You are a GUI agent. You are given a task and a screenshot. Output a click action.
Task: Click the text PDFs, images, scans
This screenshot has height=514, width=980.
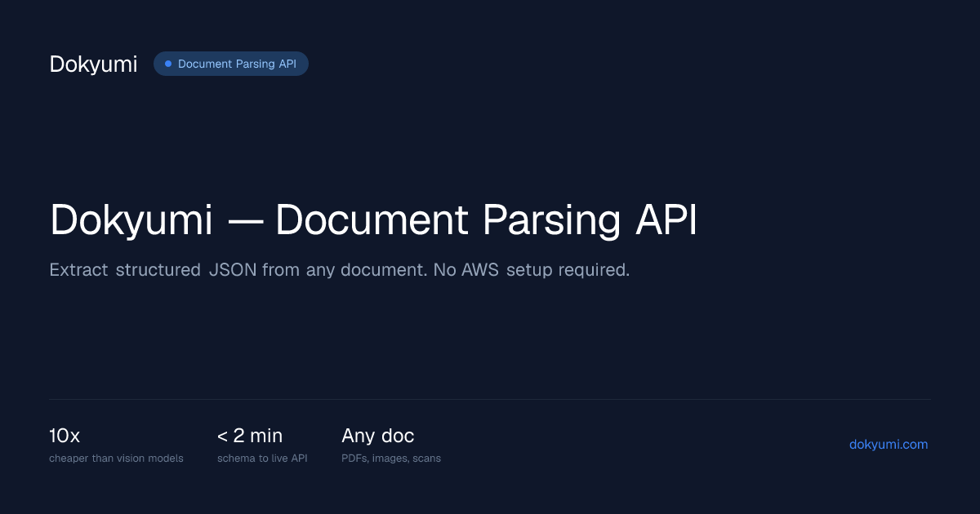(x=391, y=459)
